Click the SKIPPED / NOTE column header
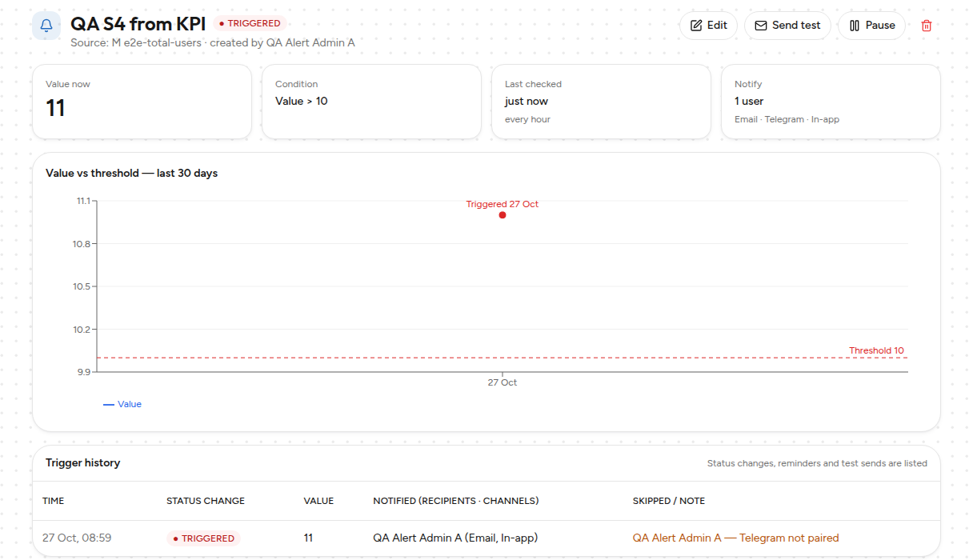 tap(669, 501)
